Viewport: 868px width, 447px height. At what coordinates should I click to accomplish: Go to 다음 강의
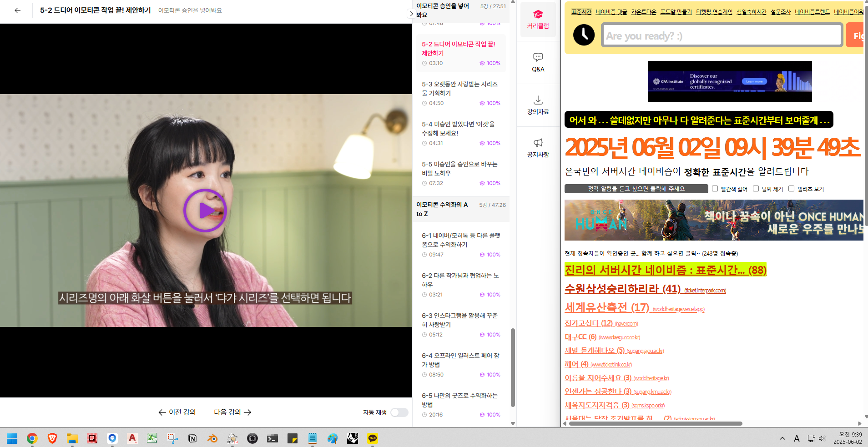[x=232, y=412]
